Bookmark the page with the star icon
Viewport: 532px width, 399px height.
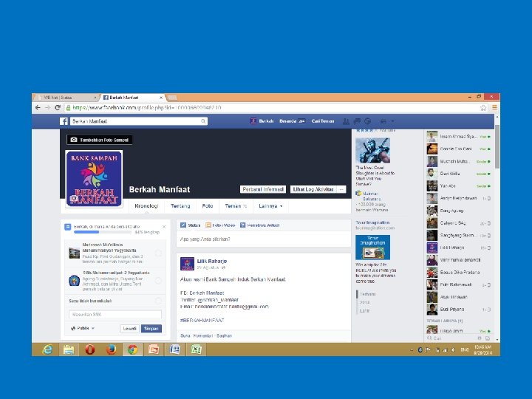click(x=483, y=108)
